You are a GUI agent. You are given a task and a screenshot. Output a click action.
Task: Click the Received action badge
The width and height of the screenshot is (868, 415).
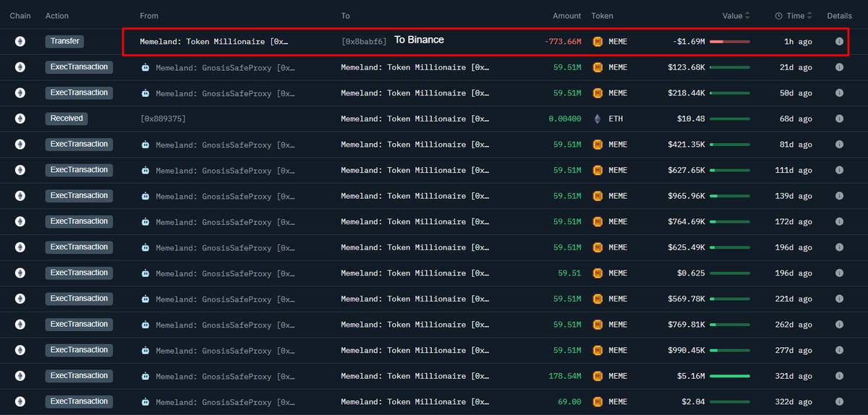[x=67, y=119]
